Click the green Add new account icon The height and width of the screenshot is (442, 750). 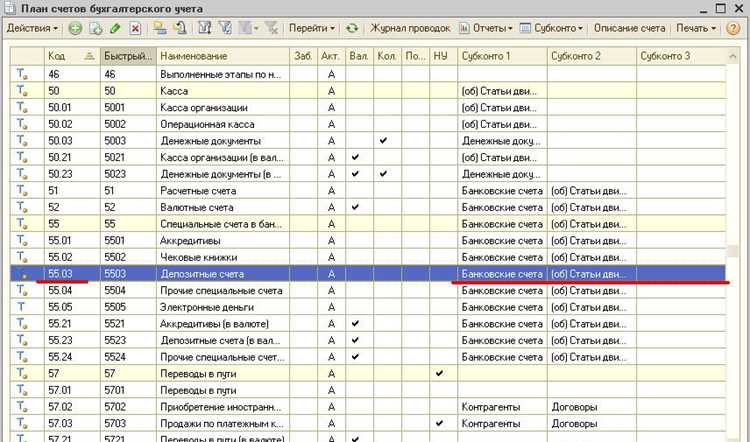[75, 29]
